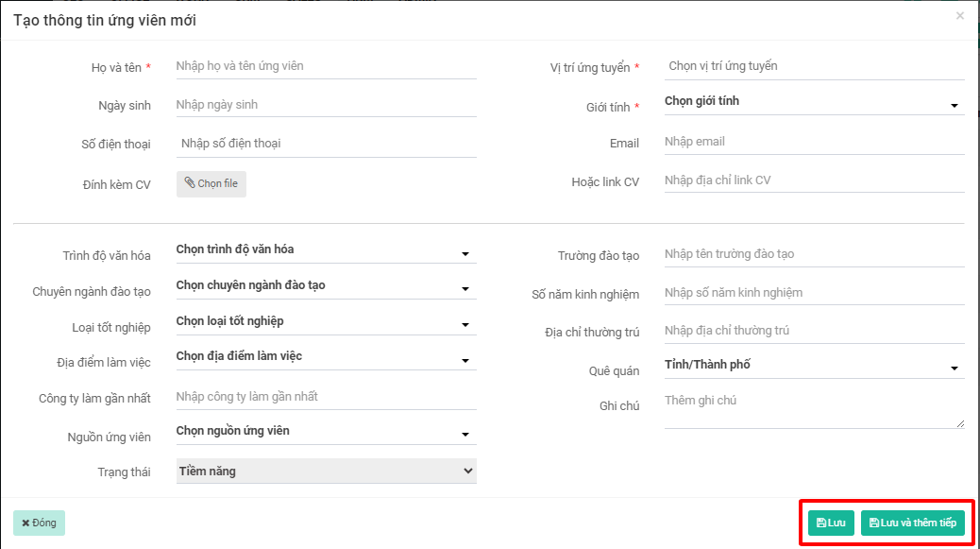Click the paperclip Chọn file button

211,183
